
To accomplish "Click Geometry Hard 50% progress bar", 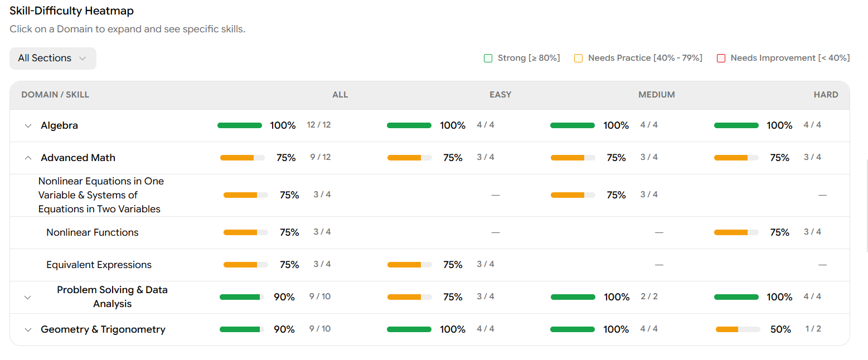I will 738,329.
